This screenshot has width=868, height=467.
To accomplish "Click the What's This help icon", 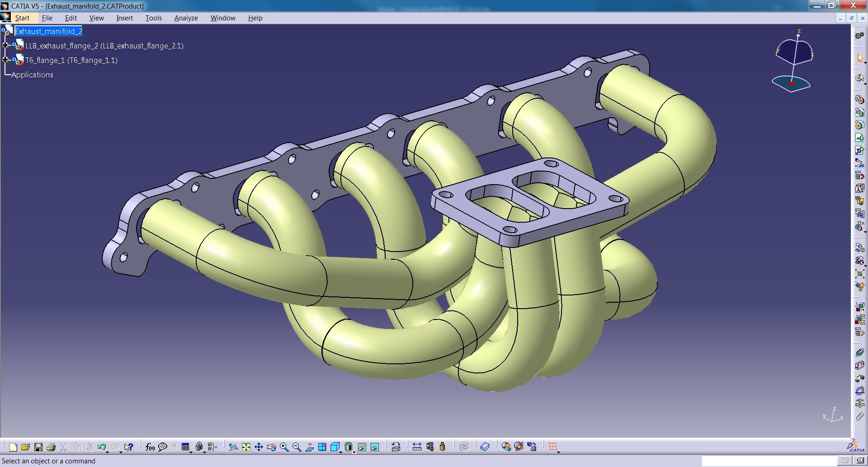I will coord(129,447).
